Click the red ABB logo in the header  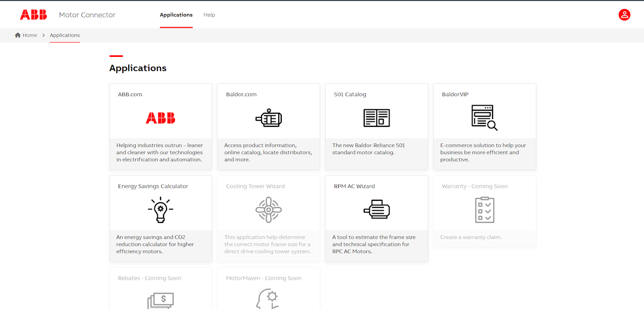click(33, 15)
